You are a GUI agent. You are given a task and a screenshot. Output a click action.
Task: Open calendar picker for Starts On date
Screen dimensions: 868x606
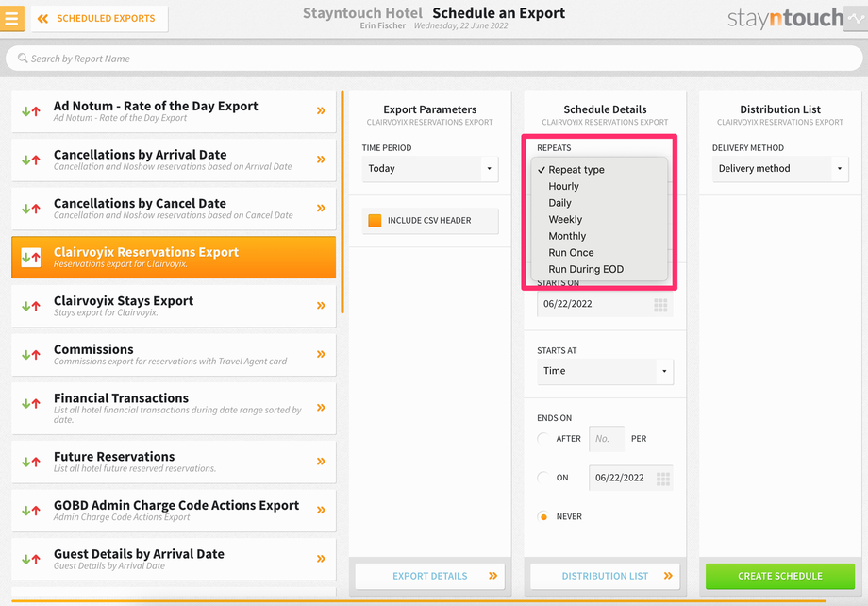(x=660, y=305)
